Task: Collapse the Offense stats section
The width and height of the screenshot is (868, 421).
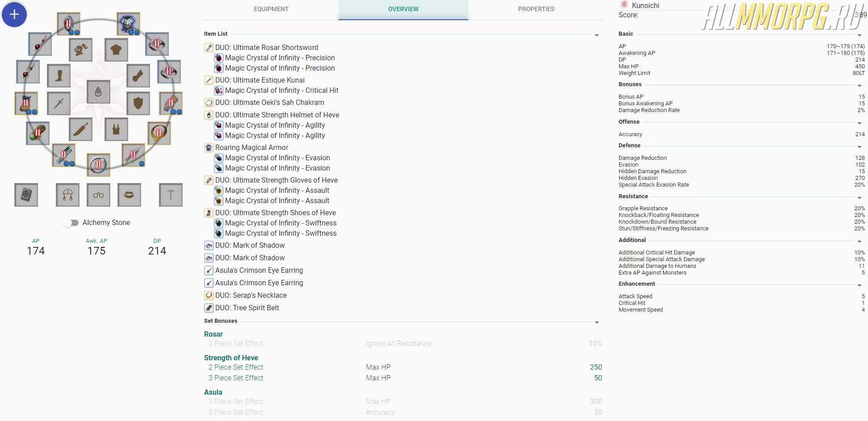Action: (860, 123)
